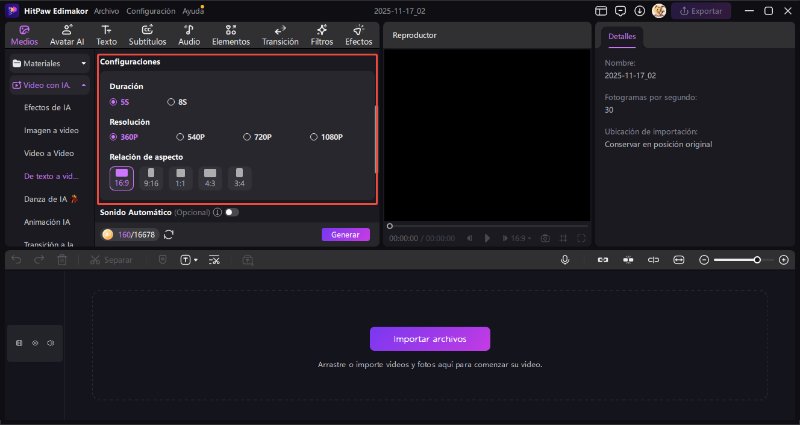The width and height of the screenshot is (800, 425).
Task: Choose 1080P resolution
Action: 314,137
